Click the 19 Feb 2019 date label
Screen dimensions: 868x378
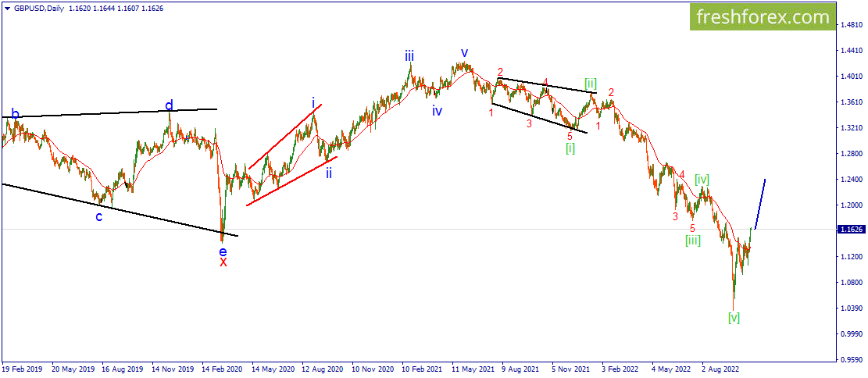click(23, 369)
